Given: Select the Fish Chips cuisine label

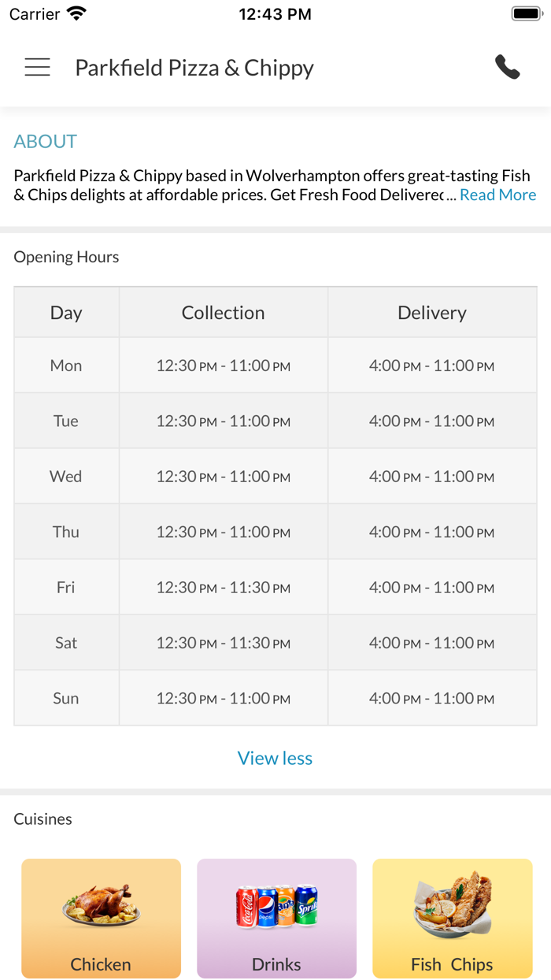Looking at the screenshot, I should [452, 964].
